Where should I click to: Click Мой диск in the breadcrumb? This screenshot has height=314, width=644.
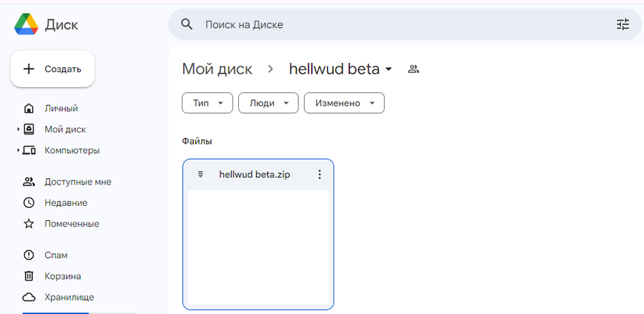[218, 69]
